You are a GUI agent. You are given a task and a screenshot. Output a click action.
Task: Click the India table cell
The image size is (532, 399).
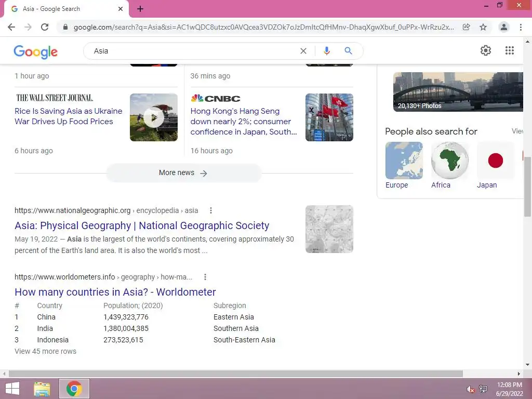(45, 328)
